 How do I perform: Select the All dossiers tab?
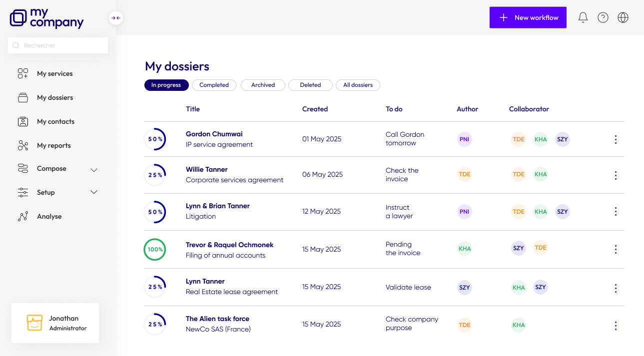tap(358, 85)
